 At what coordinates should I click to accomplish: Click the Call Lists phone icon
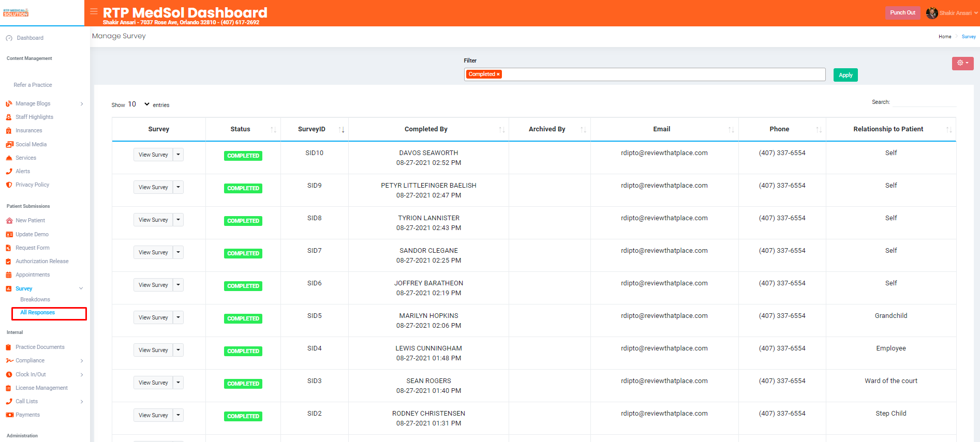9,402
